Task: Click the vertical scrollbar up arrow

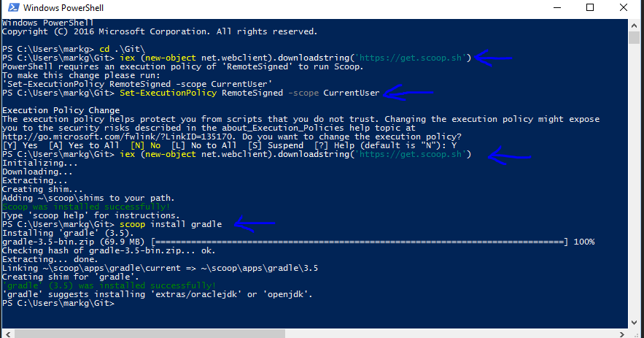Action: click(x=634, y=26)
